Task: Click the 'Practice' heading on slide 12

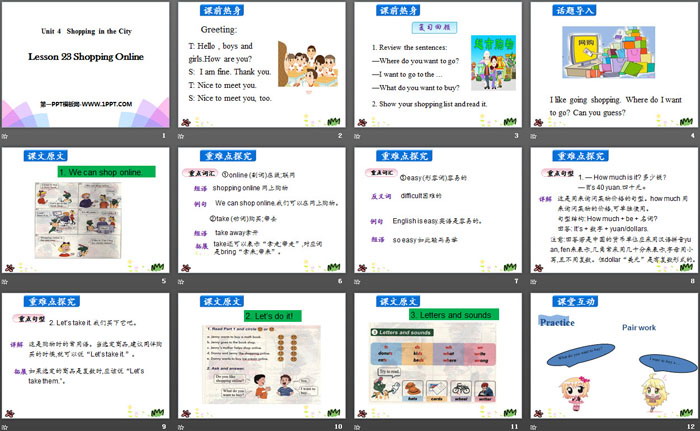Action: pos(557,322)
